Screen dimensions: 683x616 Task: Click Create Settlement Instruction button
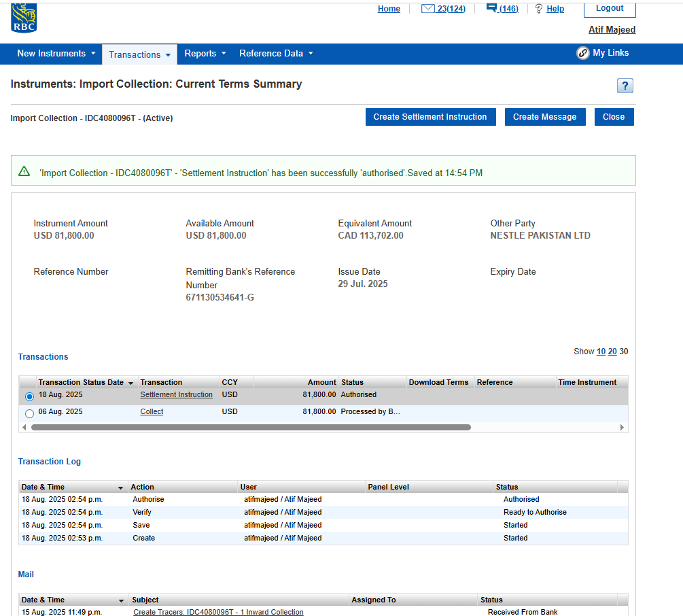430,117
